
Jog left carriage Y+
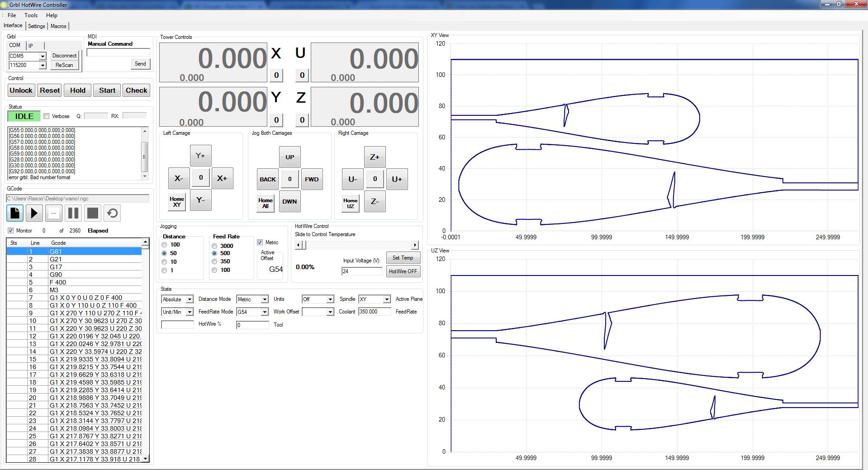(x=200, y=156)
